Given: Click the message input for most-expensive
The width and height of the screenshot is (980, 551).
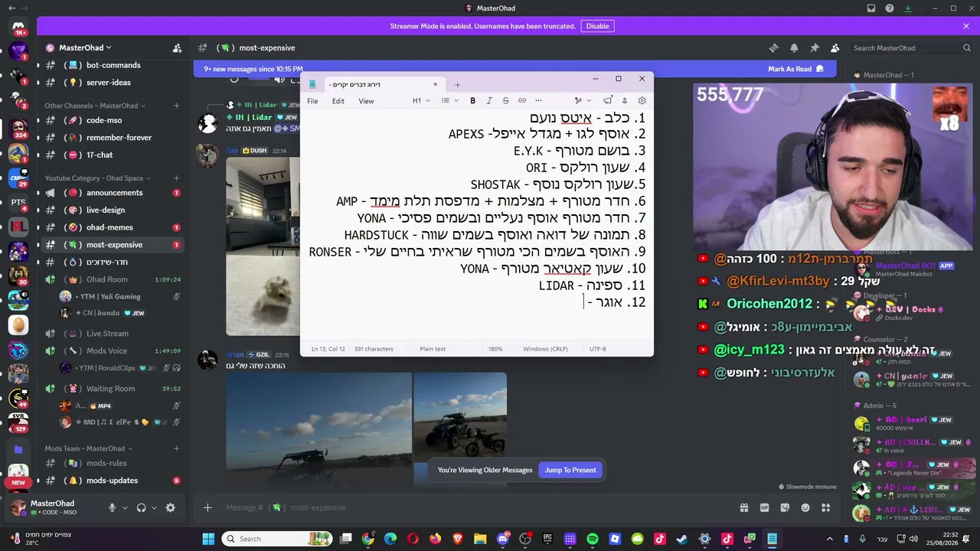Looking at the screenshot, I should pos(475,507).
